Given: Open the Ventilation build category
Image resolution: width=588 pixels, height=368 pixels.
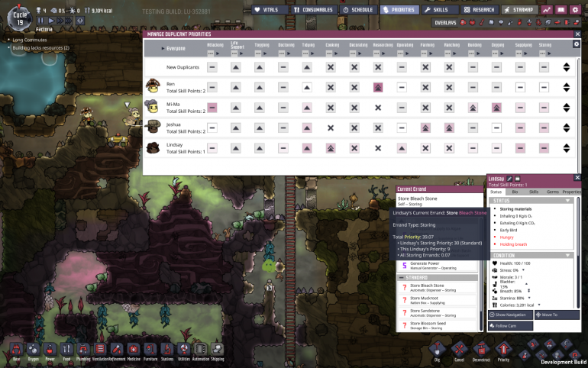Looking at the screenshot, I should click(100, 350).
